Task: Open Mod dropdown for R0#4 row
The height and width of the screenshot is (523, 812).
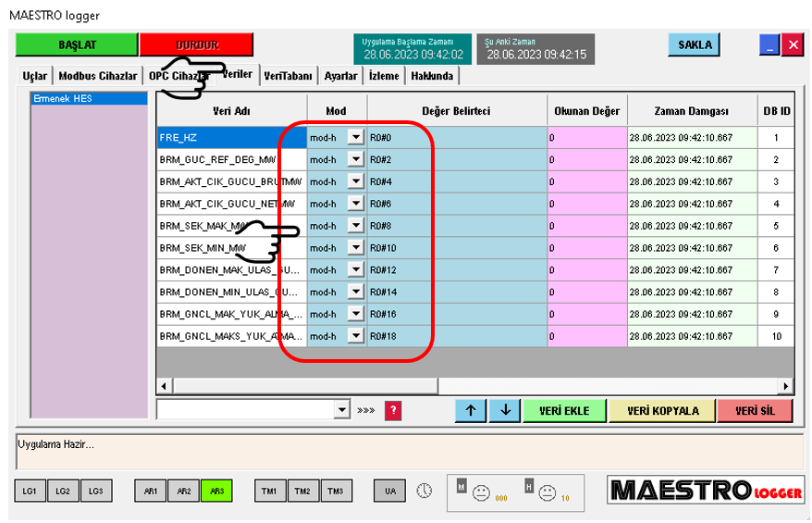Action: 356,181
